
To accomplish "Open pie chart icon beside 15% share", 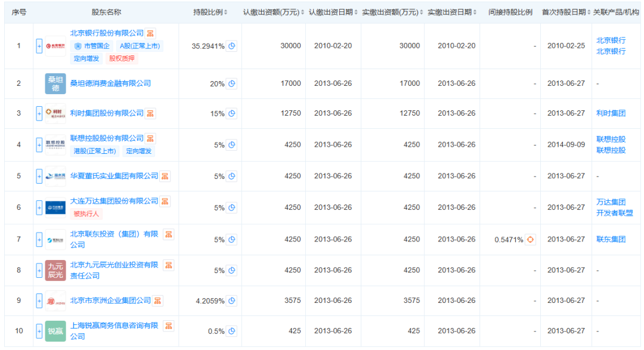I will click(231, 114).
